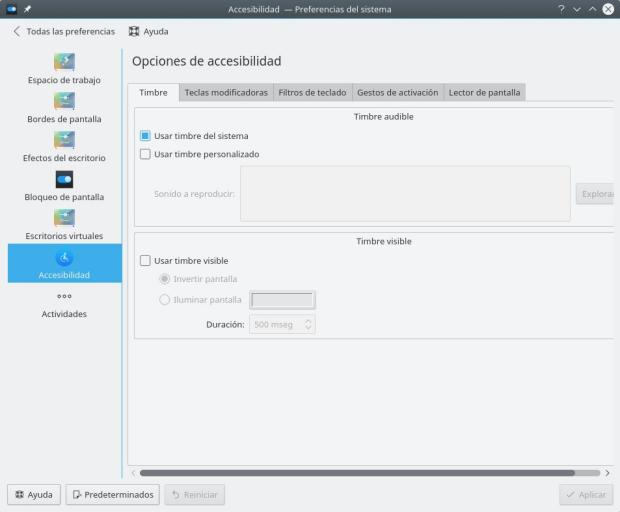This screenshot has width=620, height=512.
Task: Click the bottom Ayuda button
Action: click(34, 494)
